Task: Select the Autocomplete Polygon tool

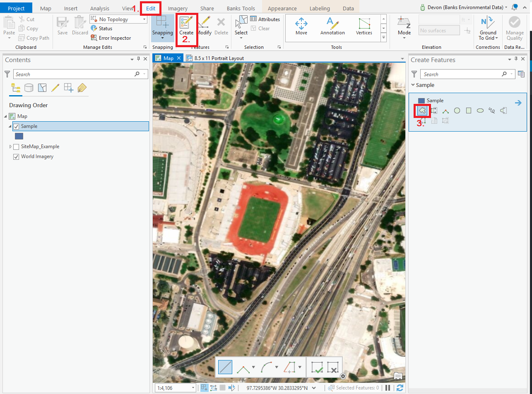Action: tap(434, 111)
